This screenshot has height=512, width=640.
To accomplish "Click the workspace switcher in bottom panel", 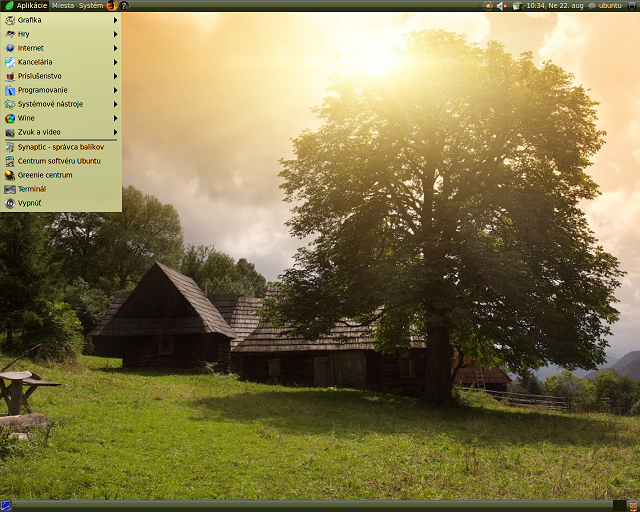I will 619,506.
